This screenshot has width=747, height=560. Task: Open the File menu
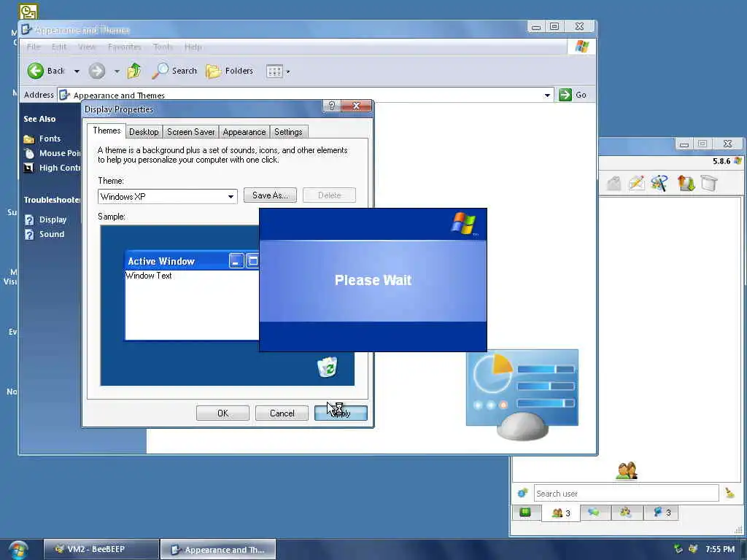click(34, 47)
